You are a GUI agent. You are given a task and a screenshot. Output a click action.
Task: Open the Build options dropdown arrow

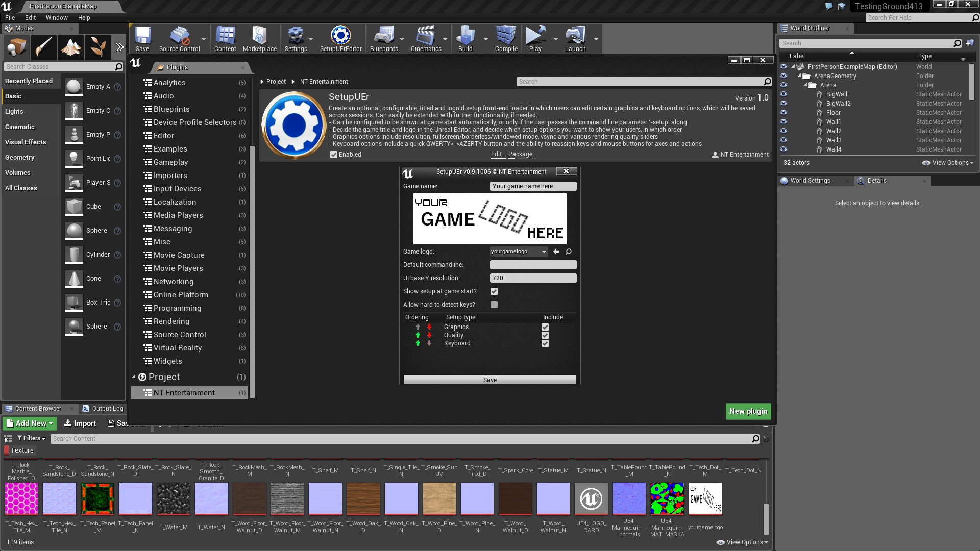pyautogui.click(x=485, y=39)
